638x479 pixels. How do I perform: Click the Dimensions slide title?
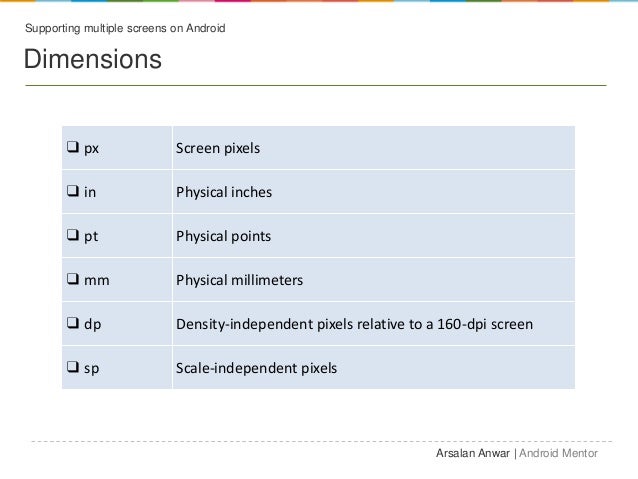coord(93,60)
